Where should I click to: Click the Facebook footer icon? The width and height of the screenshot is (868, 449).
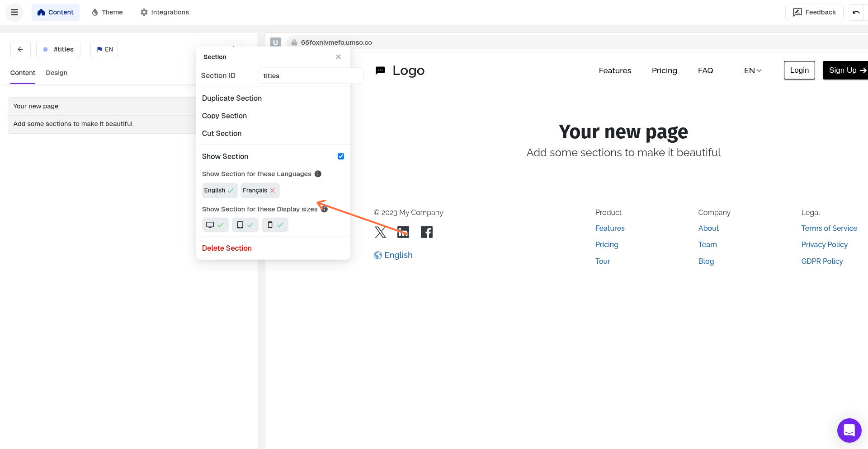tap(426, 232)
